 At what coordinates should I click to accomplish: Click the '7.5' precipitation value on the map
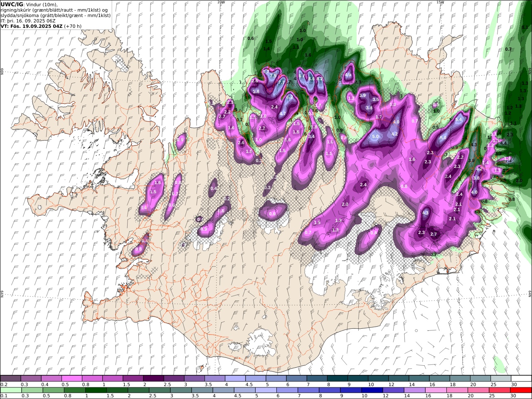click(273, 76)
